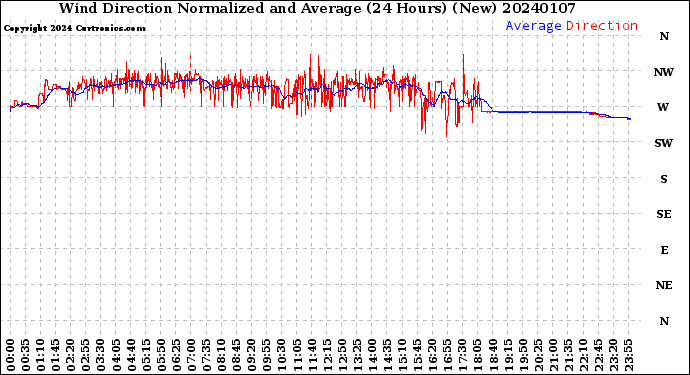
Task: Click the Copyright 2024 Cartronics.com text
Action: tap(74, 28)
